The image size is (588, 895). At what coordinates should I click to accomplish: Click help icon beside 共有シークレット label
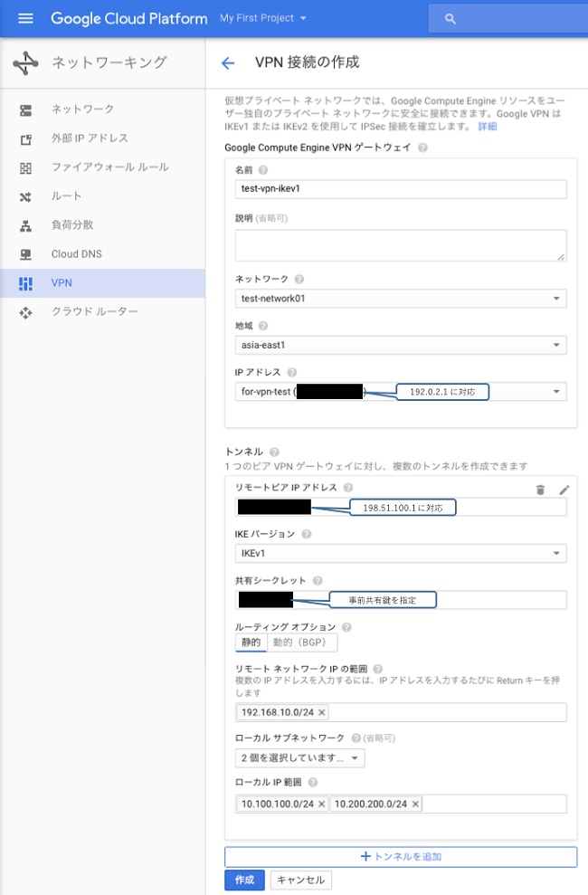[x=318, y=581]
